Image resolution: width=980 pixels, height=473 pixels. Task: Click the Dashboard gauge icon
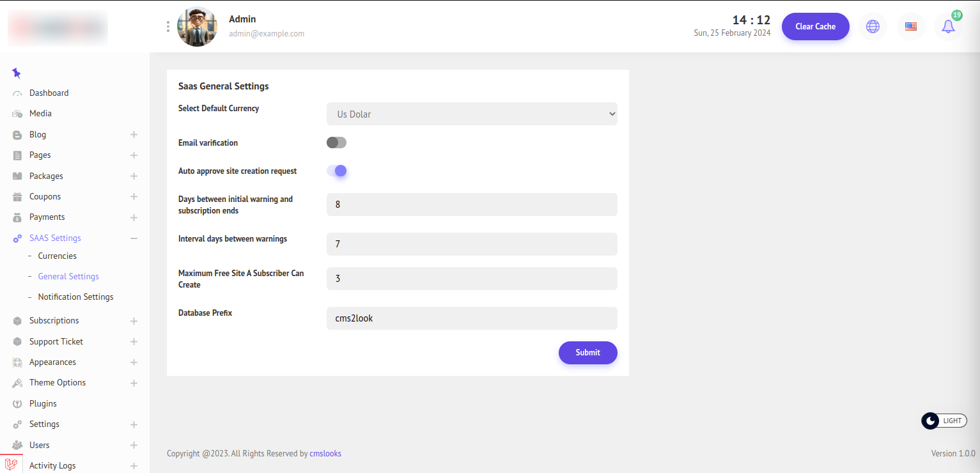pos(17,93)
